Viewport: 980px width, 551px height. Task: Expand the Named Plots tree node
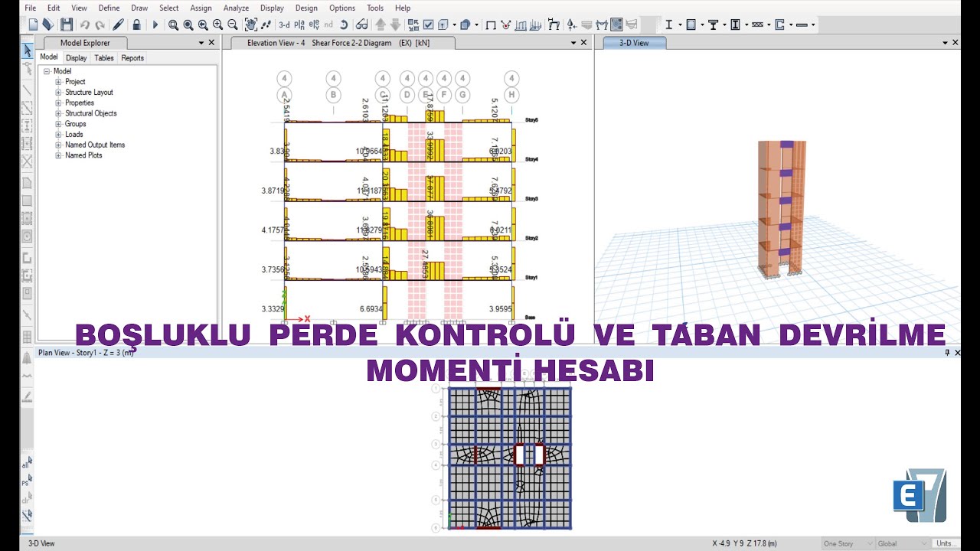(x=58, y=155)
